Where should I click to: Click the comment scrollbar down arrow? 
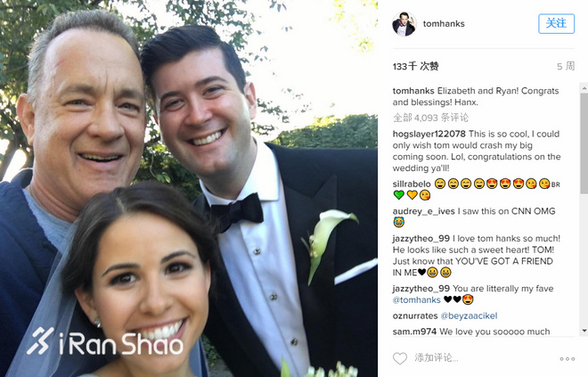[x=584, y=331]
